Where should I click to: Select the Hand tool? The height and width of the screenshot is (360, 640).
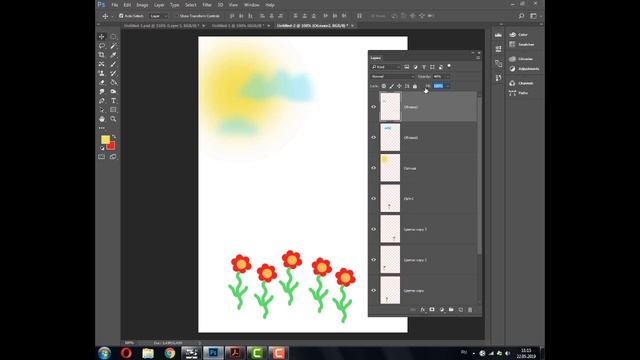pos(102,119)
